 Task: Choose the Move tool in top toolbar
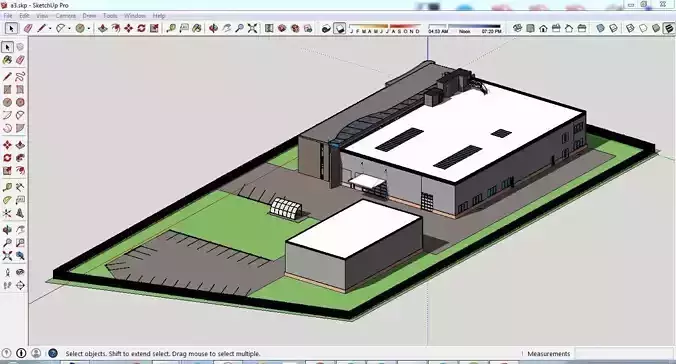click(x=128, y=28)
